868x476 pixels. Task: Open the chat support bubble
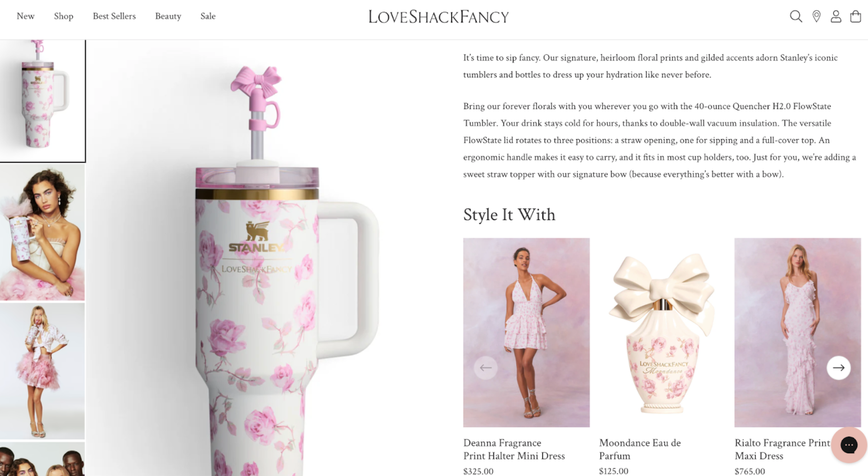click(x=849, y=445)
